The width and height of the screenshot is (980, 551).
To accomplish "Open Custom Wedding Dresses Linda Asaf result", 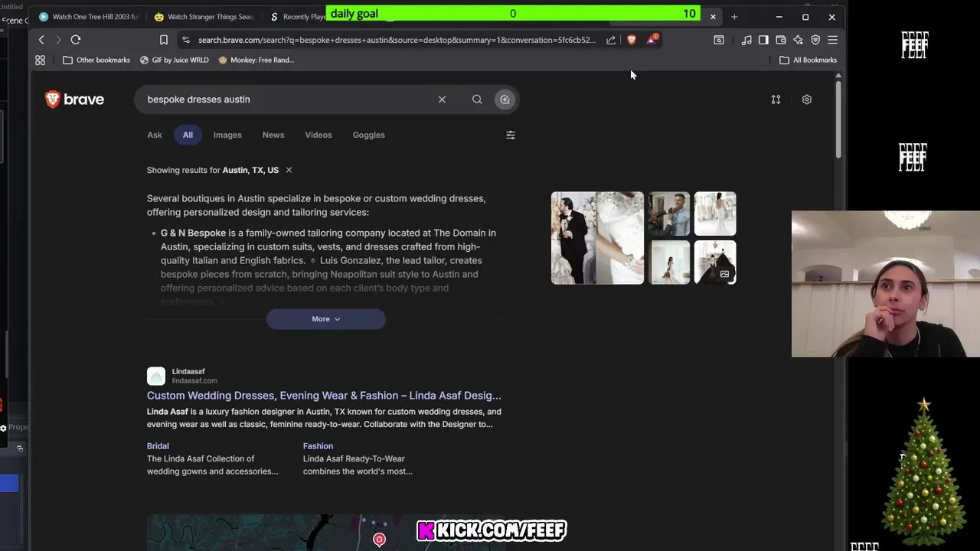I will tap(324, 396).
